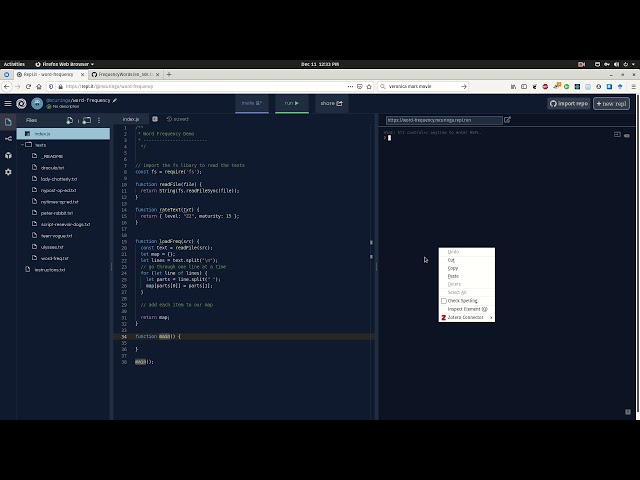Open dracula.txt in the file tree

53,167
